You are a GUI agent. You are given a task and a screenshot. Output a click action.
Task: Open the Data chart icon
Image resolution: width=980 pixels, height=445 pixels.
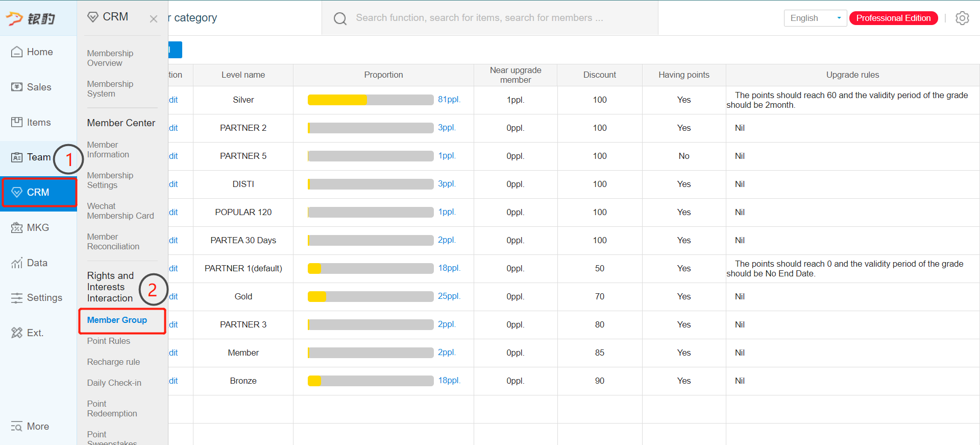(x=17, y=263)
